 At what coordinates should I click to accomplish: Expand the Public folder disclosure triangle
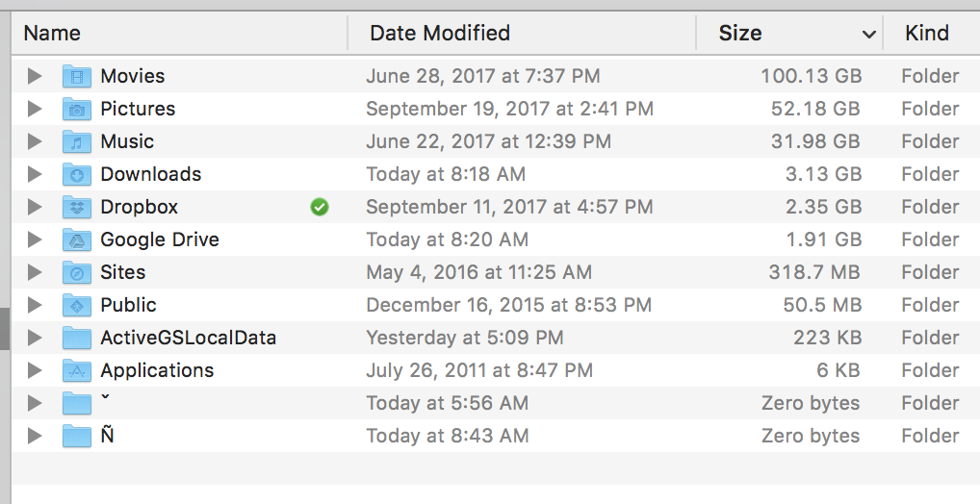pos(35,305)
